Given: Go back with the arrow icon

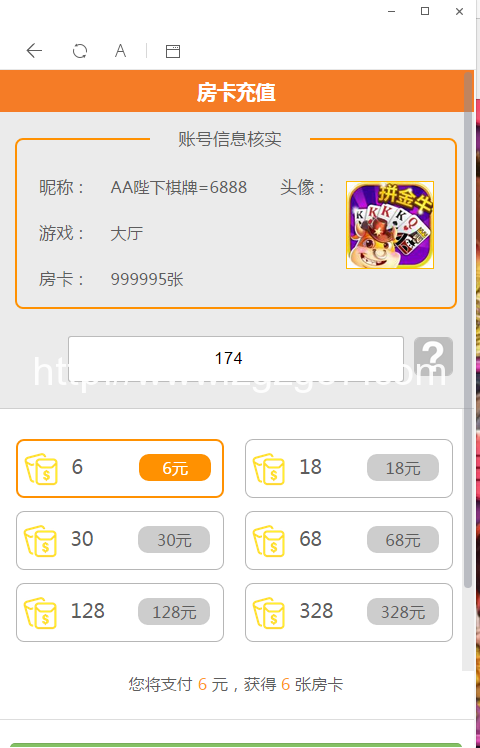Looking at the screenshot, I should tap(34, 51).
